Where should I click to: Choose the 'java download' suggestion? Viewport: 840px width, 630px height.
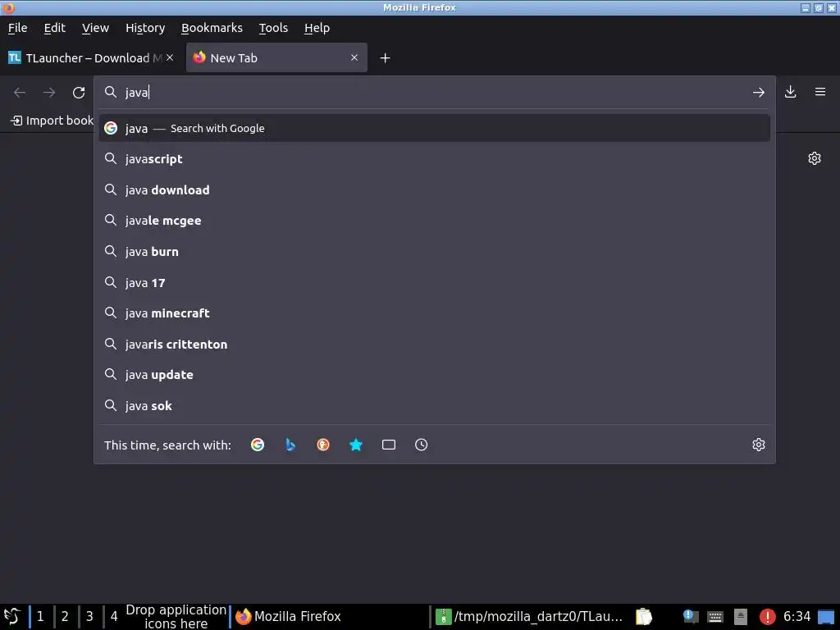[435, 190]
